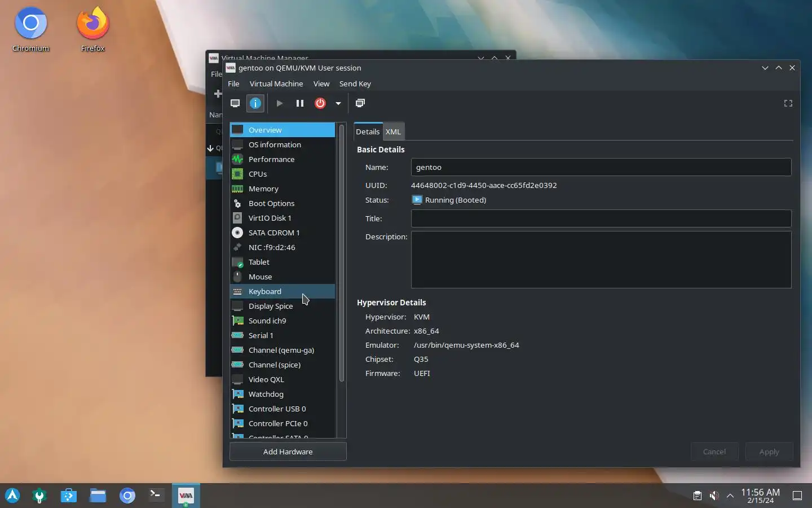Click the Virtual Machine Manager taskbar entry

pyautogui.click(x=186, y=496)
